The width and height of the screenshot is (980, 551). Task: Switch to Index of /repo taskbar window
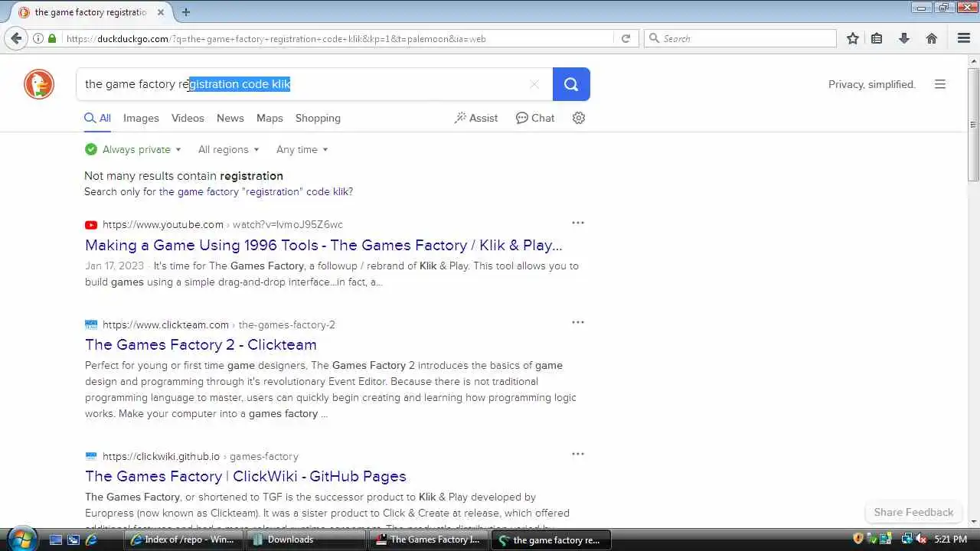pos(184,540)
